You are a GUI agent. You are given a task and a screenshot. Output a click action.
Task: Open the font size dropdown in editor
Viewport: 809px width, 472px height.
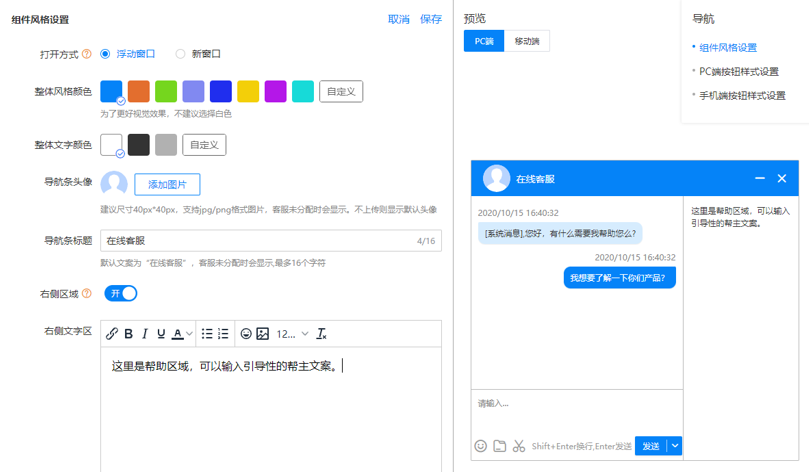[x=292, y=334]
